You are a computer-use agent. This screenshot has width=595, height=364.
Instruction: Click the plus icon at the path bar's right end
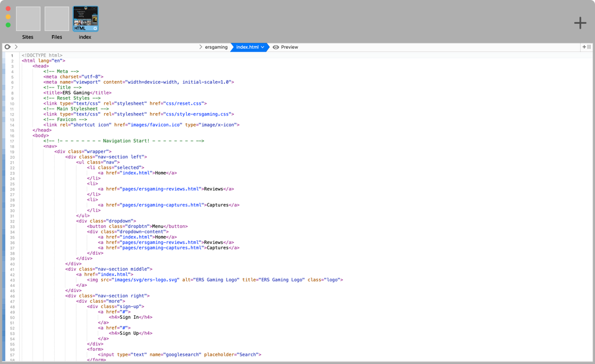585,47
